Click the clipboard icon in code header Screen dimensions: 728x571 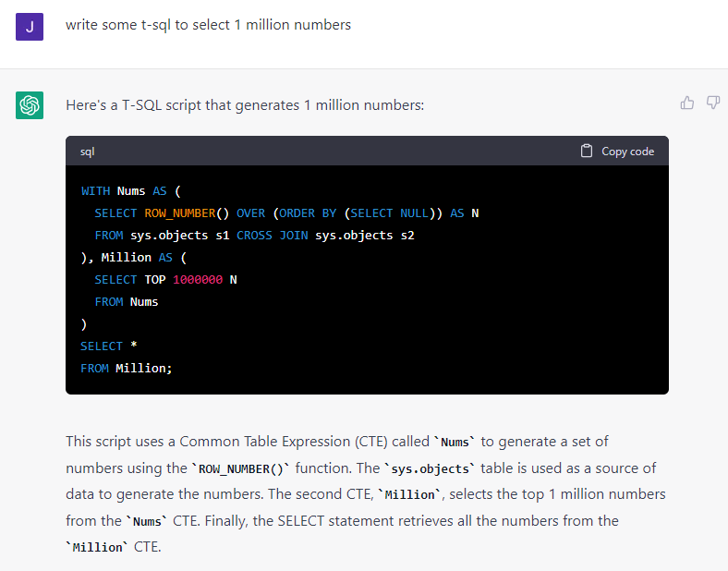click(x=587, y=152)
